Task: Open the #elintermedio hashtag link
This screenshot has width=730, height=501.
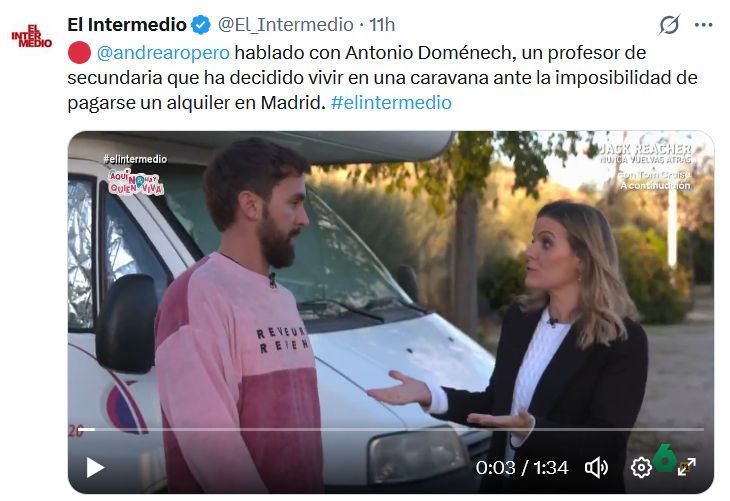Action: coord(391,102)
